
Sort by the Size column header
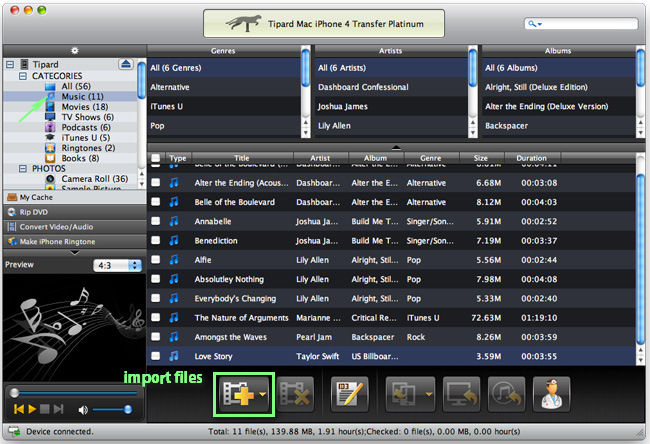pos(481,158)
